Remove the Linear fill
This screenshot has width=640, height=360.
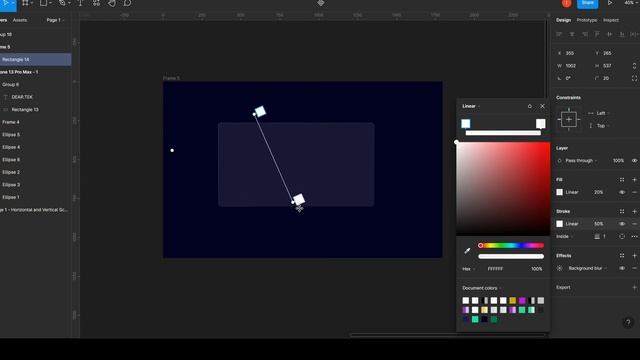coord(634,192)
